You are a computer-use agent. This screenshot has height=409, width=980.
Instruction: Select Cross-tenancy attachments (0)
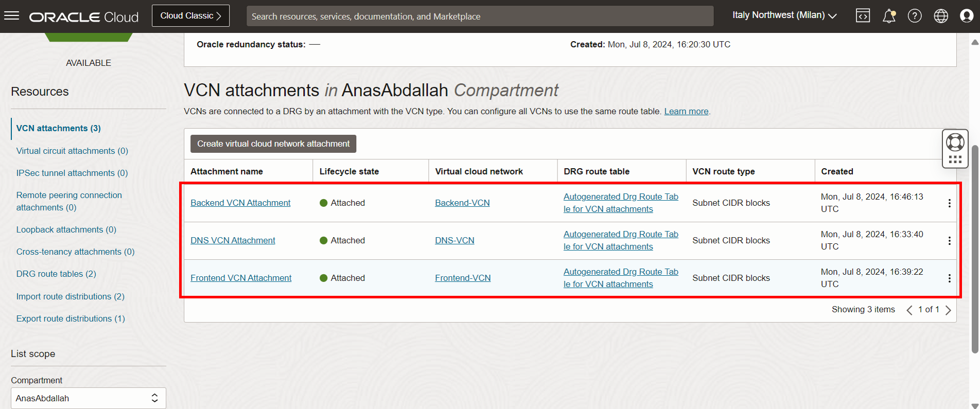(75, 252)
